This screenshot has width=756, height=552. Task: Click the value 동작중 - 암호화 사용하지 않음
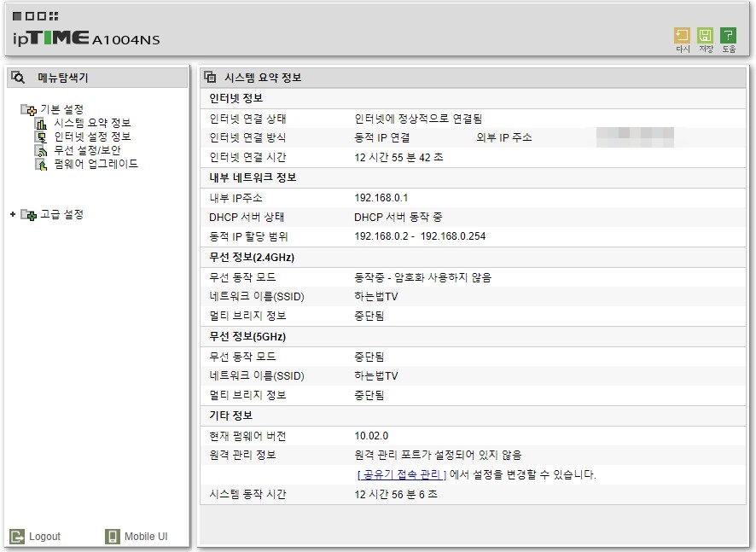pos(423,277)
